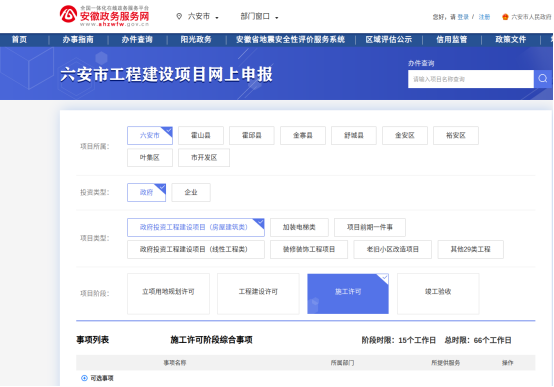The image size is (554, 387).
Task: Click the 登录 link
Action: pos(463,17)
